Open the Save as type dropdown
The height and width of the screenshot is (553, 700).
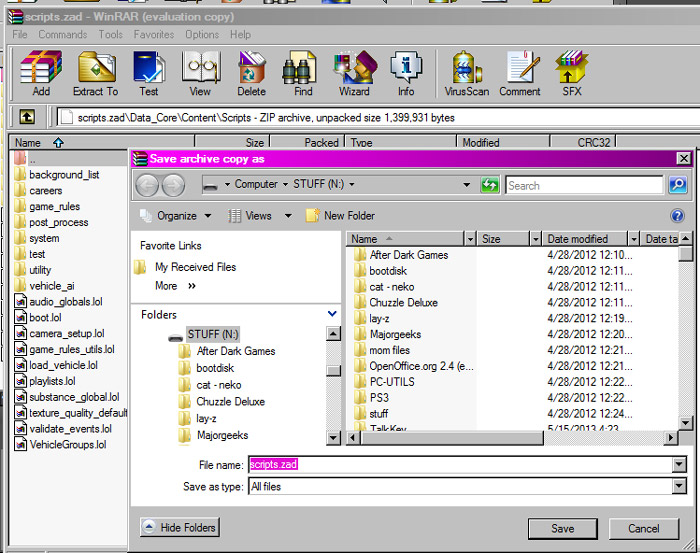[x=679, y=486]
